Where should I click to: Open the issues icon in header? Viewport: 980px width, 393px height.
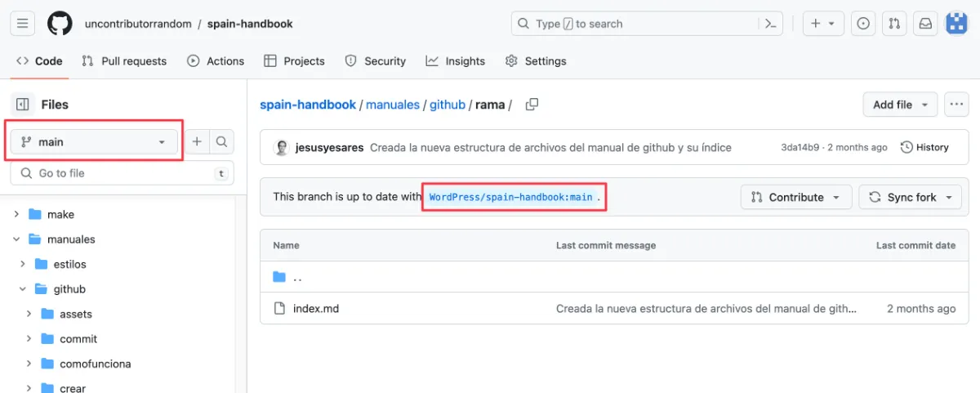863,24
